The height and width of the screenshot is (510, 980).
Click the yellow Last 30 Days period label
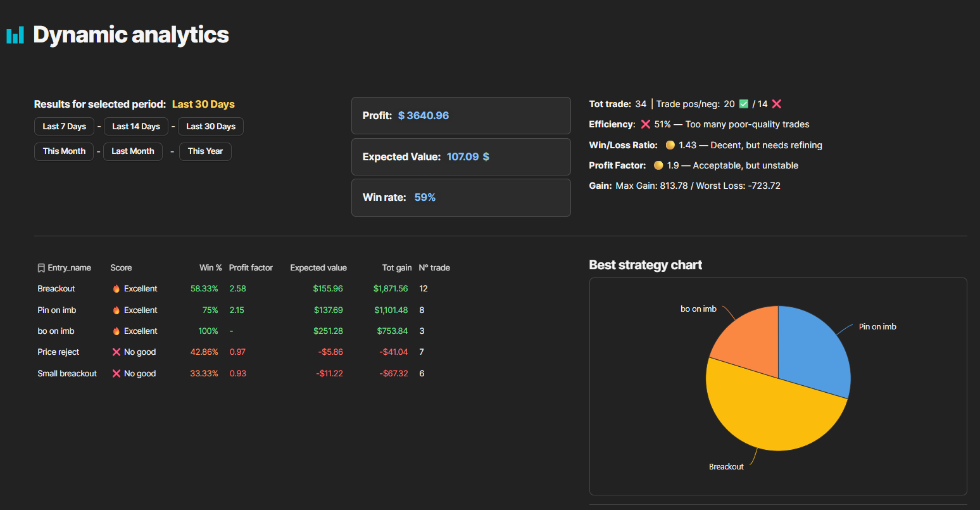point(203,105)
